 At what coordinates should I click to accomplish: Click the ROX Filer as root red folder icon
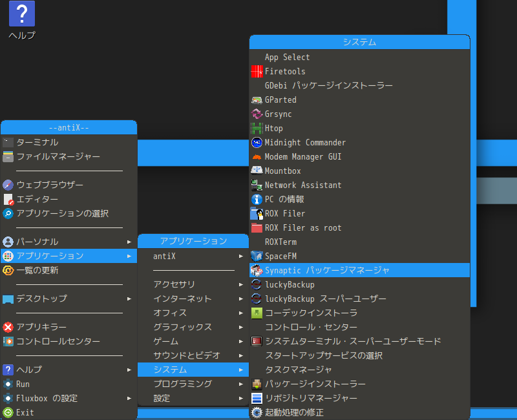257,228
